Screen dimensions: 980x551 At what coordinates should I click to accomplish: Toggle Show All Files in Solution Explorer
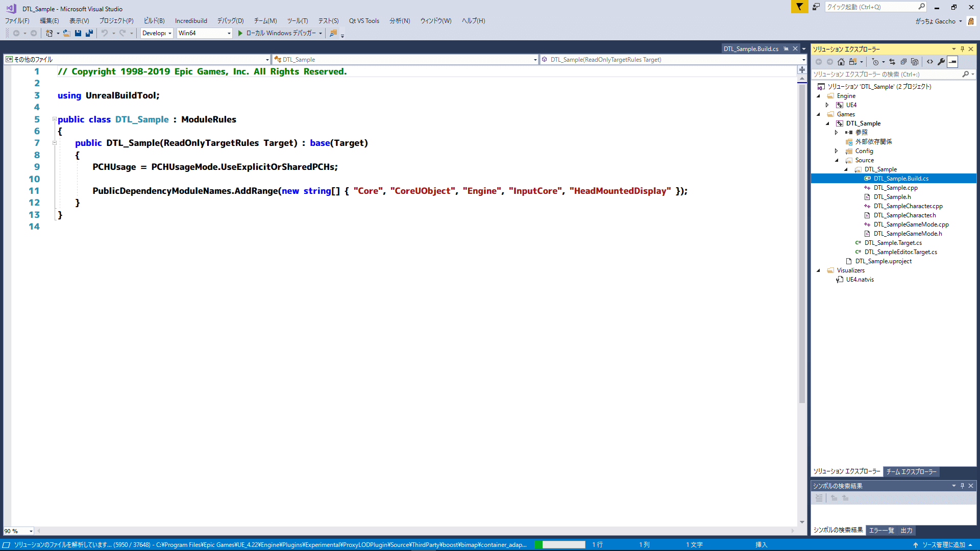(915, 62)
